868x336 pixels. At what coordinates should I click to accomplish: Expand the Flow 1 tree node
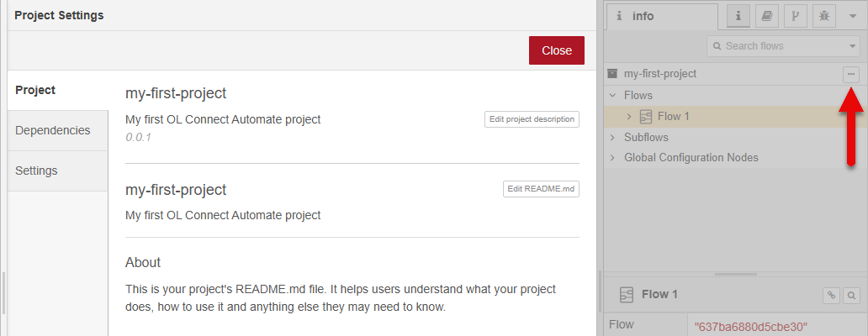pyautogui.click(x=629, y=116)
